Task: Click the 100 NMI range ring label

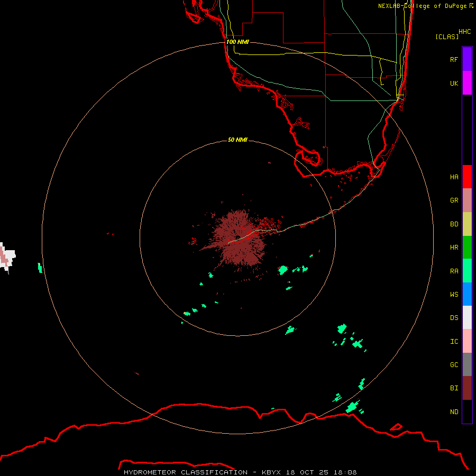Action: coord(237,42)
